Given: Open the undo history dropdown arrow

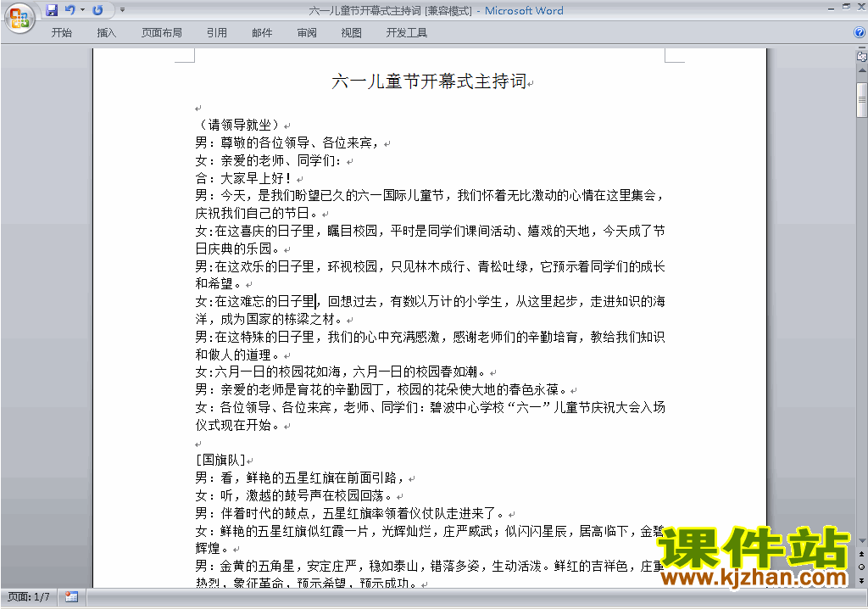Looking at the screenshot, I should coord(82,10).
